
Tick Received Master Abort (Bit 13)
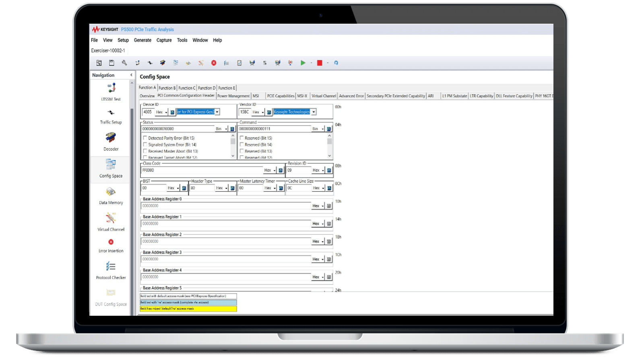pos(145,151)
